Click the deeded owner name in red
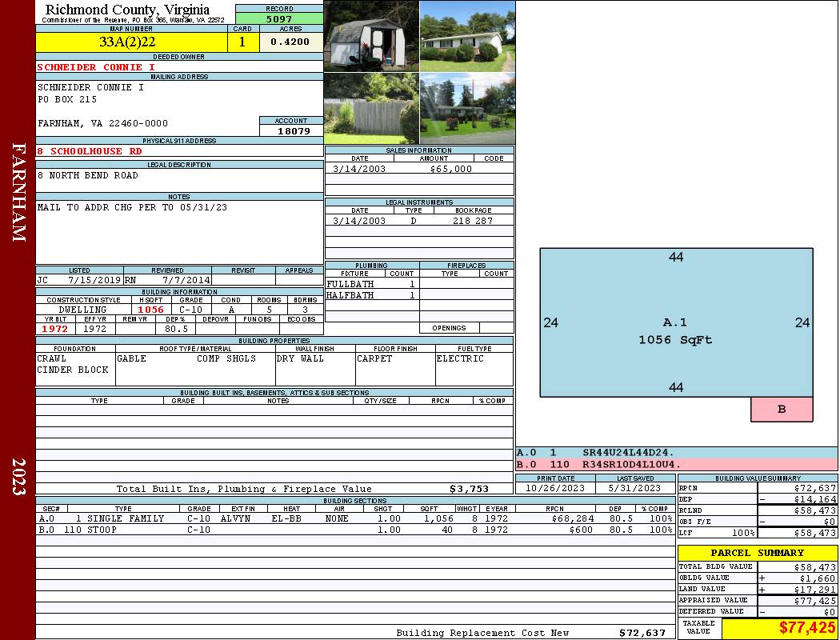840x640 pixels. point(96,67)
